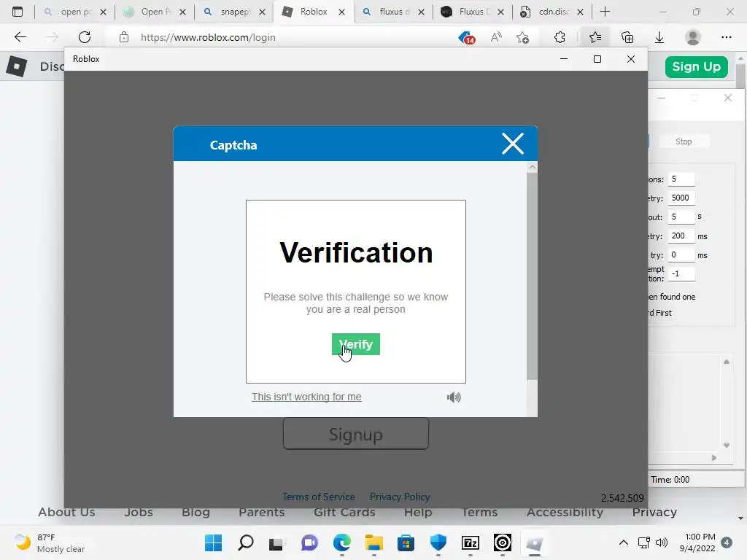Open the Terms of Service link
The image size is (747, 560).
click(318, 497)
